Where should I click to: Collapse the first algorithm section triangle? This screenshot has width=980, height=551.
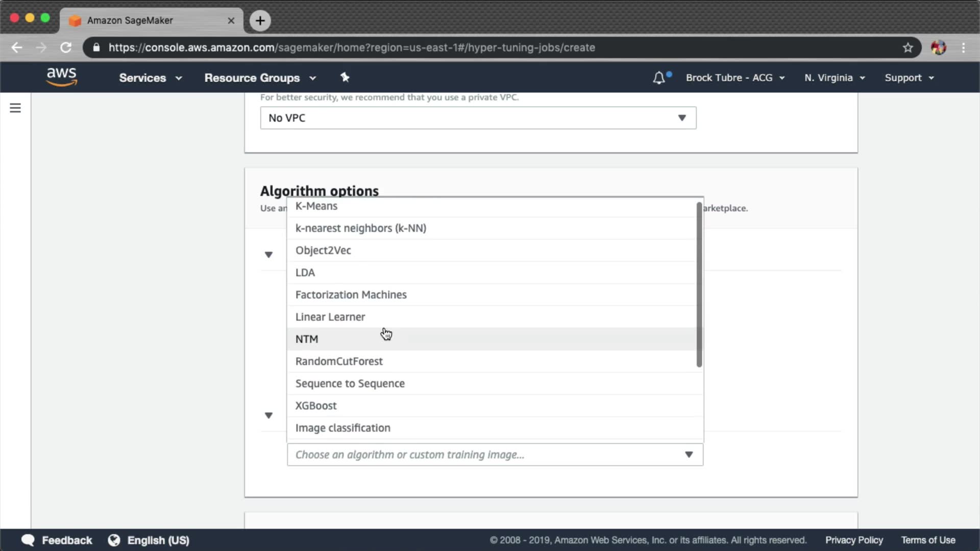268,255
